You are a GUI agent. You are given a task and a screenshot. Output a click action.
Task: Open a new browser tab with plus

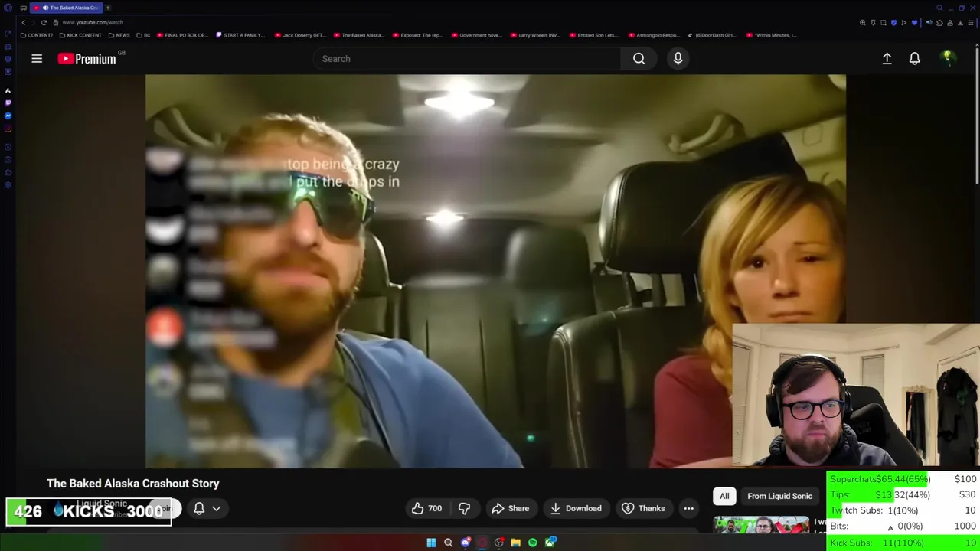(x=108, y=8)
